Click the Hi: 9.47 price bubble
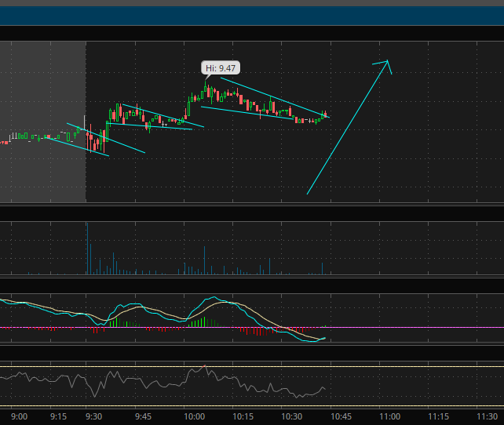Viewport: 504px width, 425px height. tap(221, 68)
